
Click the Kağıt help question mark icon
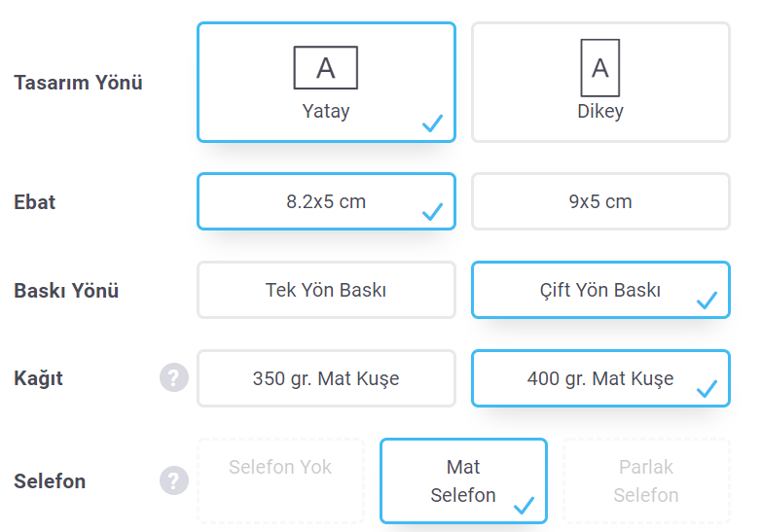pos(174,377)
